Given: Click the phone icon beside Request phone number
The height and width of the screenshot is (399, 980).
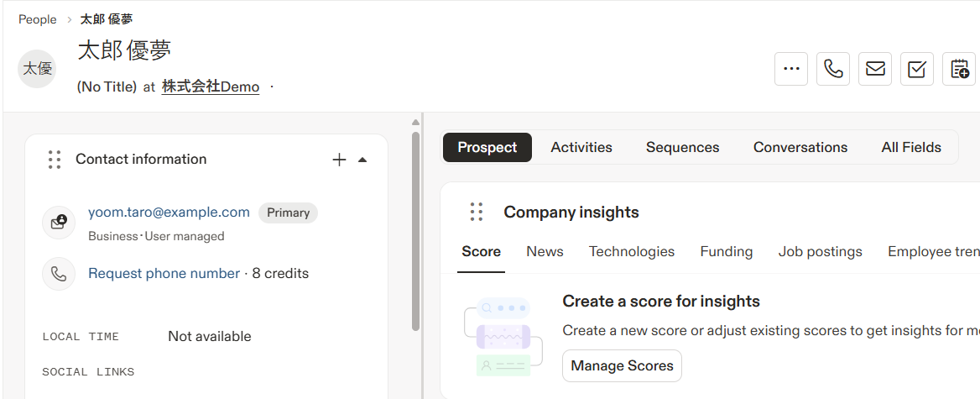Looking at the screenshot, I should tap(59, 274).
